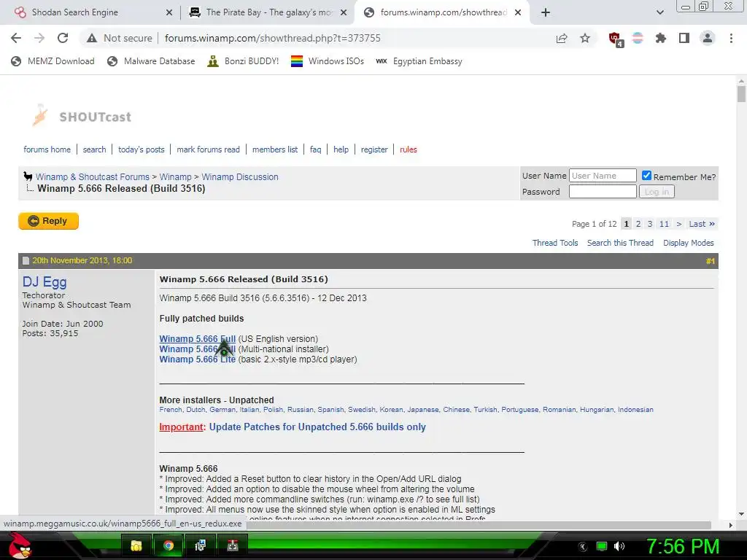Go to forums home
The height and width of the screenshot is (560, 747).
[x=47, y=149]
